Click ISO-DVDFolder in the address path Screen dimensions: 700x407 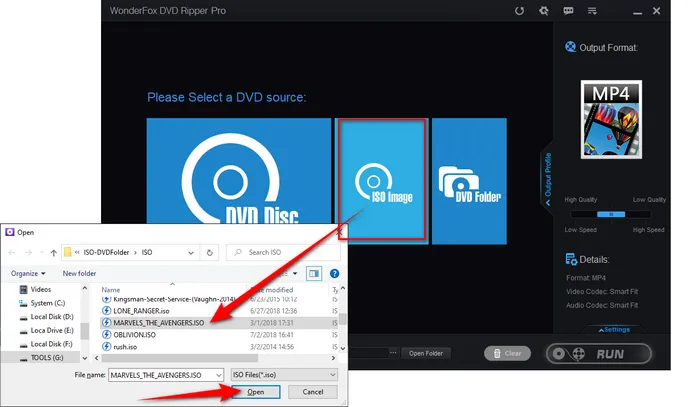pyautogui.click(x=106, y=253)
